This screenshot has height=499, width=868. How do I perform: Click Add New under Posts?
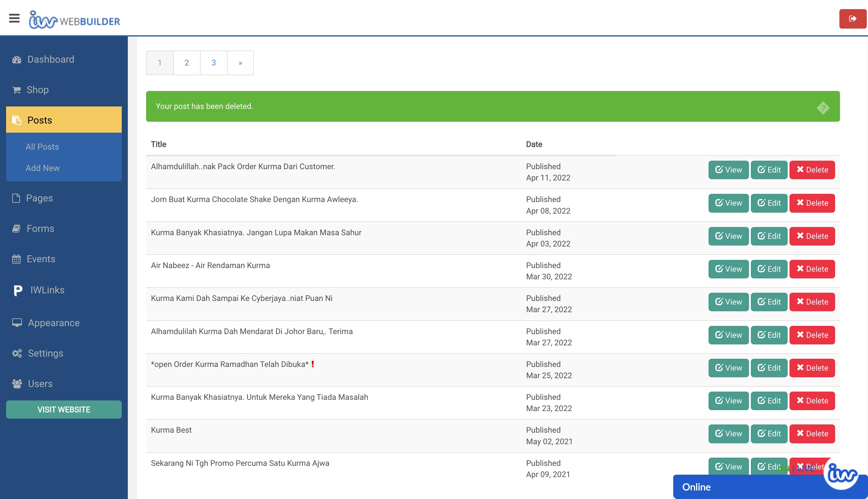[x=43, y=168]
